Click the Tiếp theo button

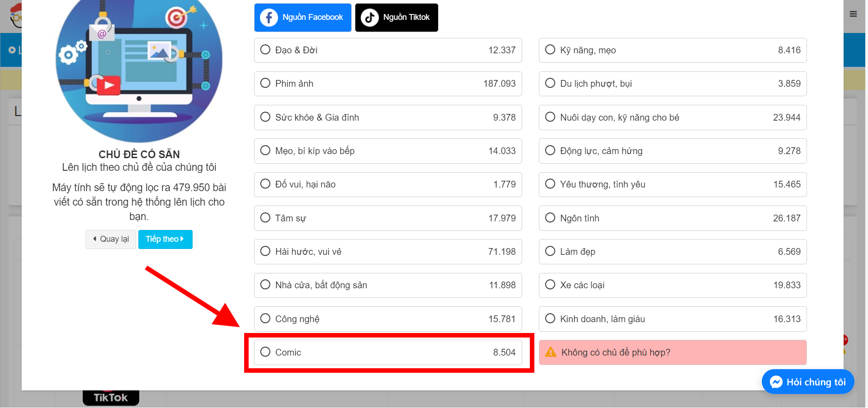(x=165, y=239)
